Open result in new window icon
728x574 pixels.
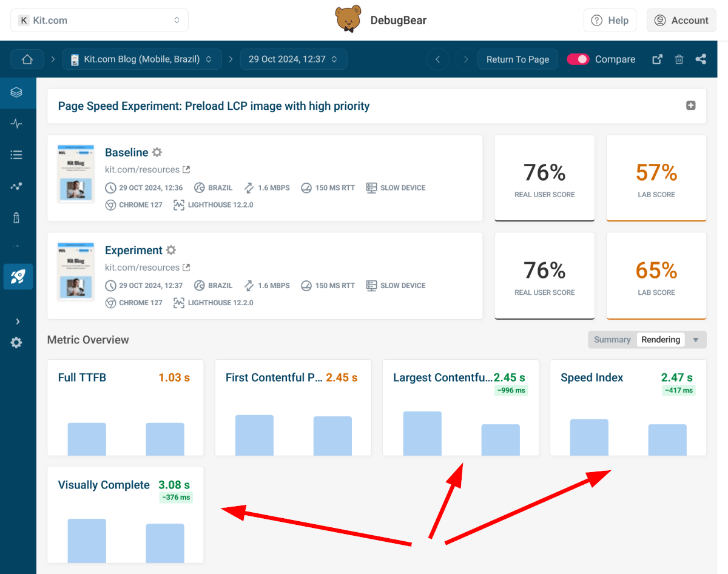tap(657, 59)
